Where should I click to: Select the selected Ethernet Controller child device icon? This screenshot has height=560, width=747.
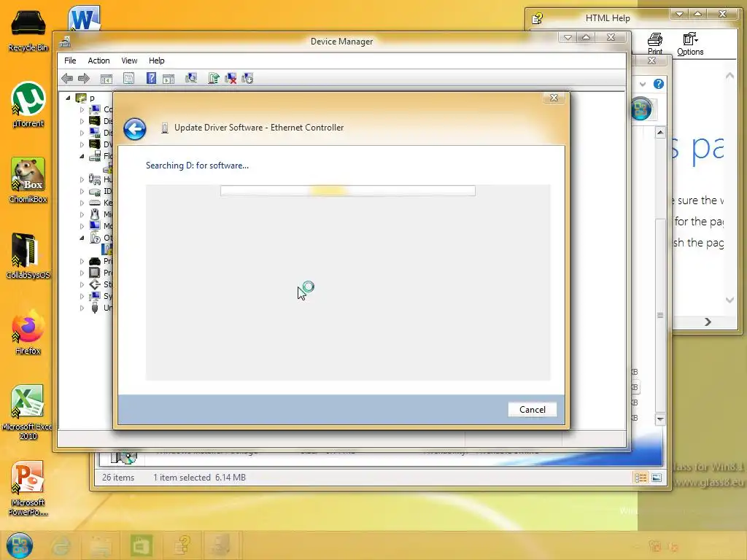tap(107, 249)
